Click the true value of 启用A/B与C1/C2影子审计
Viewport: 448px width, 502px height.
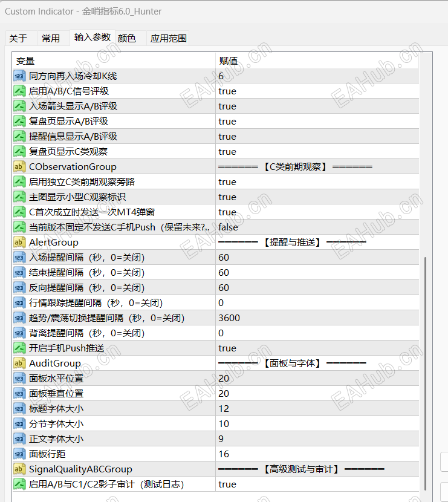227,484
